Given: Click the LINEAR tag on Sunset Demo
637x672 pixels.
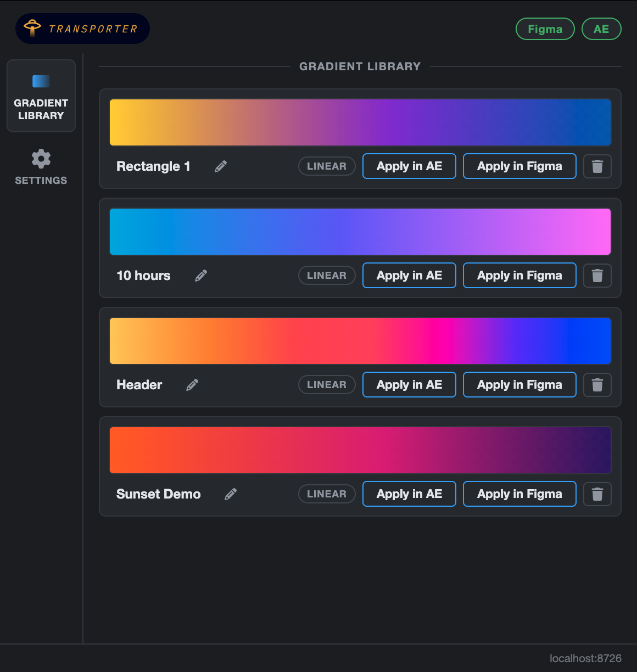Looking at the screenshot, I should pos(327,494).
